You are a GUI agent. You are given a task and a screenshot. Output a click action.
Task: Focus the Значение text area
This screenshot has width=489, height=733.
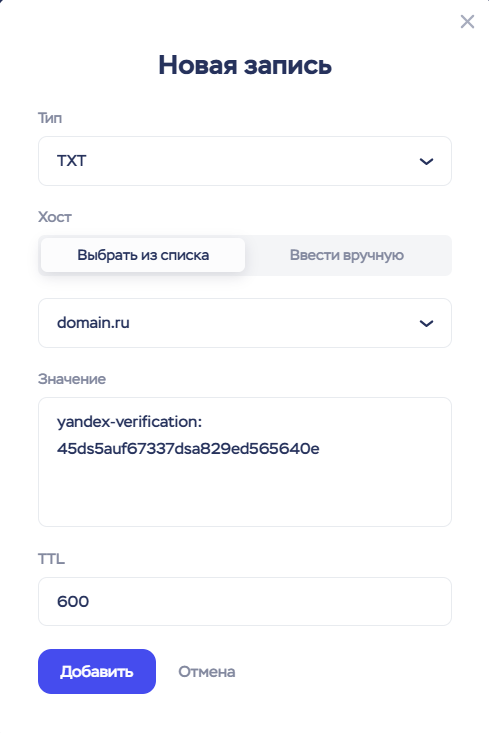pyautogui.click(x=244, y=462)
